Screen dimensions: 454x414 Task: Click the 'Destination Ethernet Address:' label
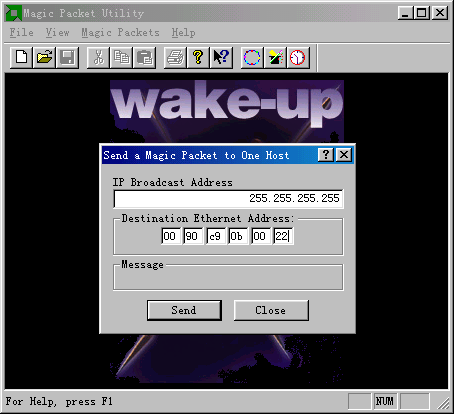point(208,218)
